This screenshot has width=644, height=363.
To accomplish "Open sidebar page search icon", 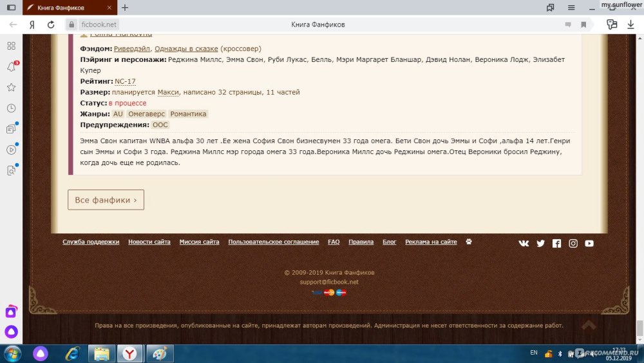I will click(x=12, y=170).
